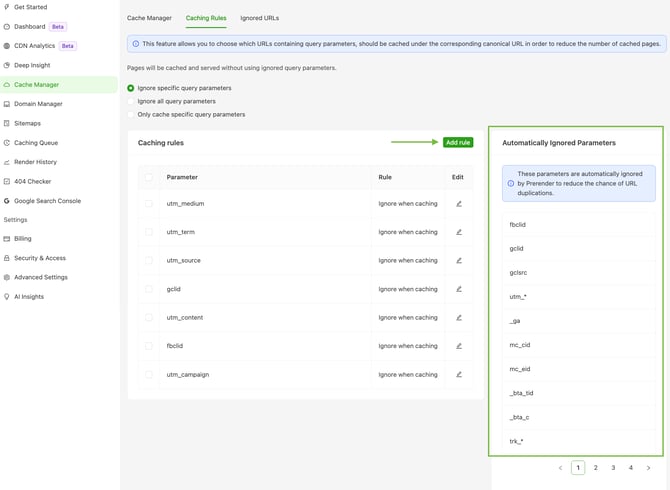Edit the utm_content rule pencil icon

click(459, 317)
